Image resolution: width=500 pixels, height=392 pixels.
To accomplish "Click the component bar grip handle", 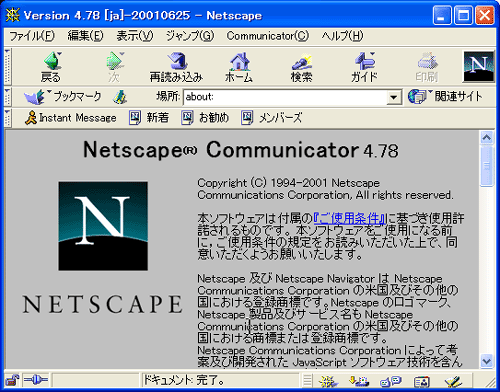I will click(307, 380).
